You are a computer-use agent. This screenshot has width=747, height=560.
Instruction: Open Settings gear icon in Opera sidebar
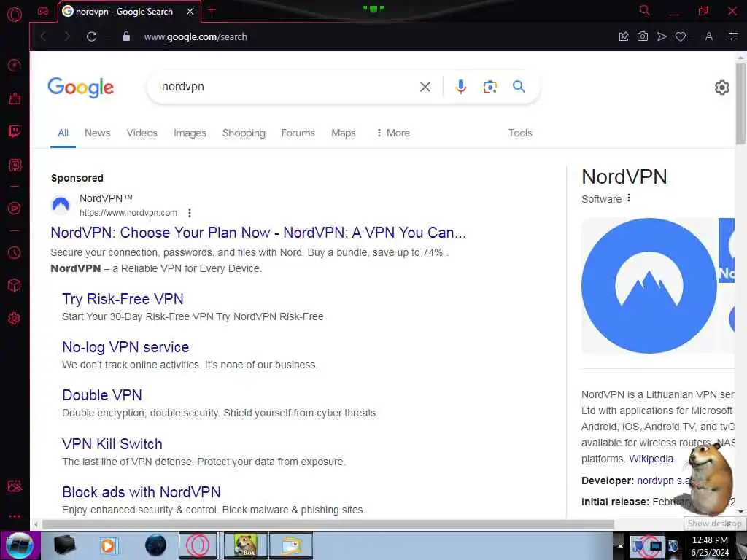click(x=15, y=318)
